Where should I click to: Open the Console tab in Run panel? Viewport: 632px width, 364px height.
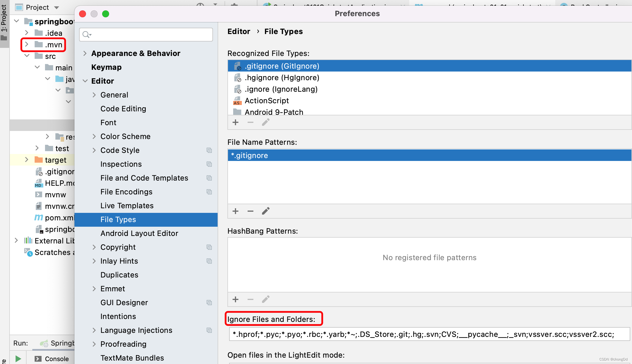52,359
